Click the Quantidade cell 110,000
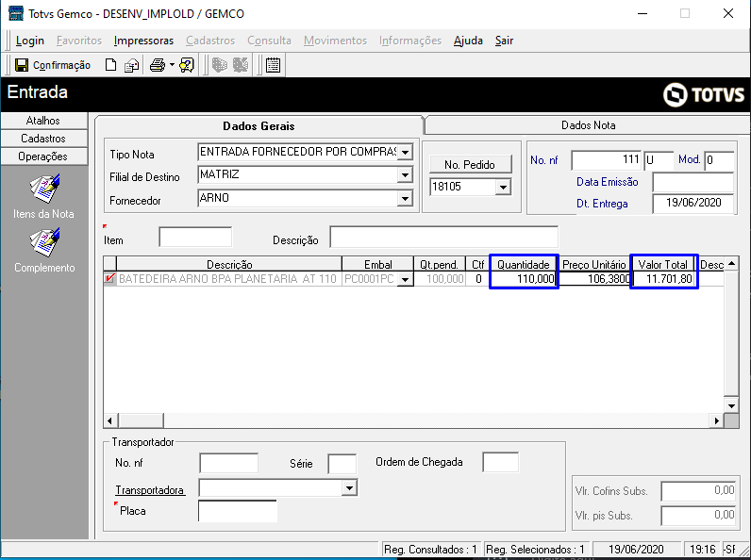The width and height of the screenshot is (751, 560). click(x=524, y=279)
